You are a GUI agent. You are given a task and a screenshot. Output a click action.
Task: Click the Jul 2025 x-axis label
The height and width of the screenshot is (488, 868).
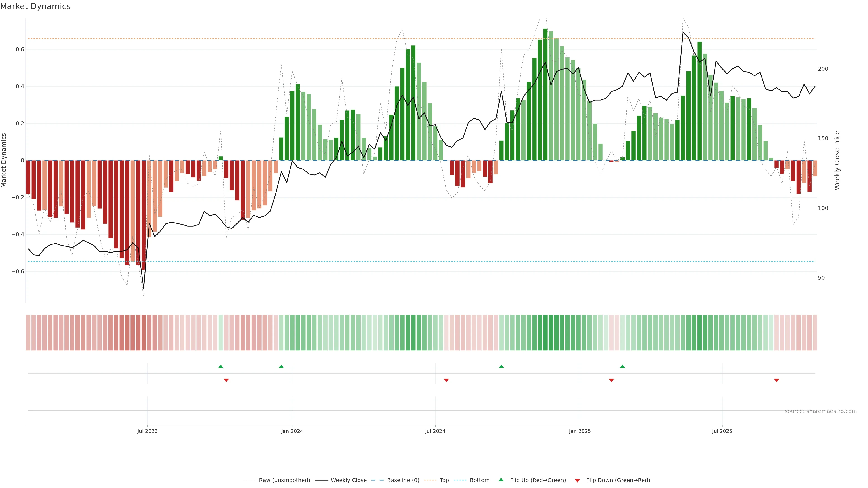tap(722, 431)
